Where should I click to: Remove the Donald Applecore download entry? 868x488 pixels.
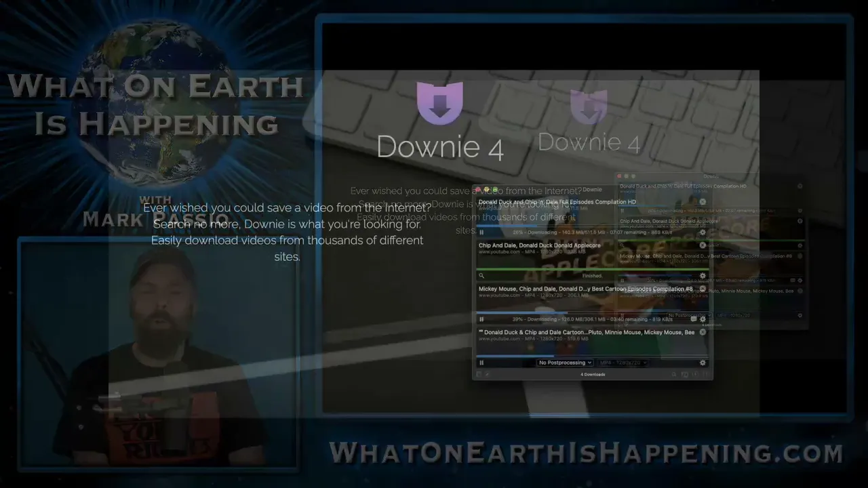[703, 245]
